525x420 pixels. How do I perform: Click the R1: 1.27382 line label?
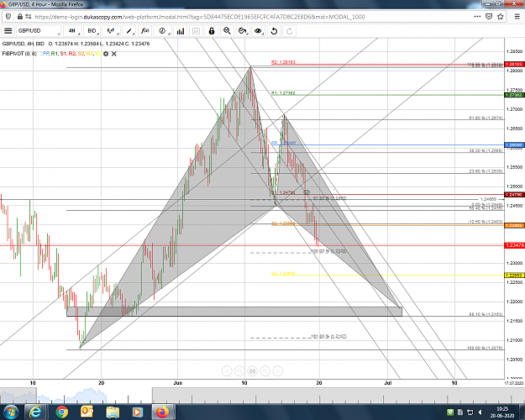pyautogui.click(x=283, y=93)
